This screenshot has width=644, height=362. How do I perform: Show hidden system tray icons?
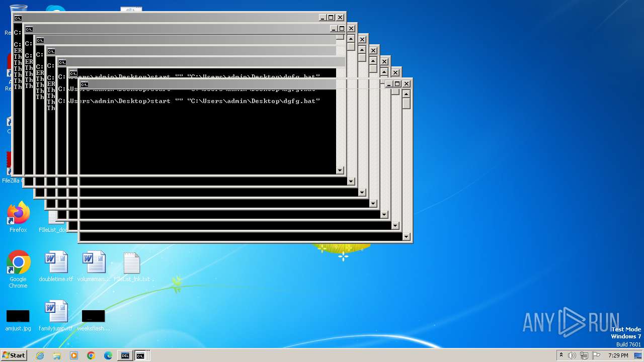(x=561, y=355)
